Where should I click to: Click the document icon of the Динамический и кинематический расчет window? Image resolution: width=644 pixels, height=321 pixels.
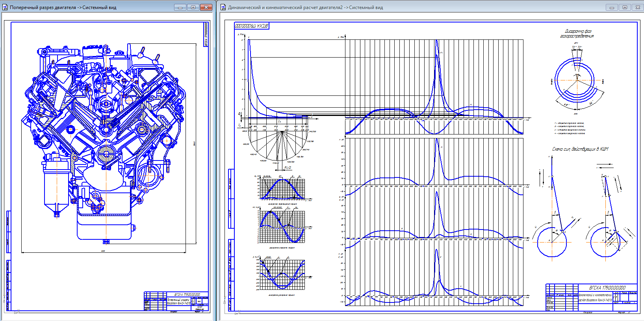pyautogui.click(x=223, y=7)
